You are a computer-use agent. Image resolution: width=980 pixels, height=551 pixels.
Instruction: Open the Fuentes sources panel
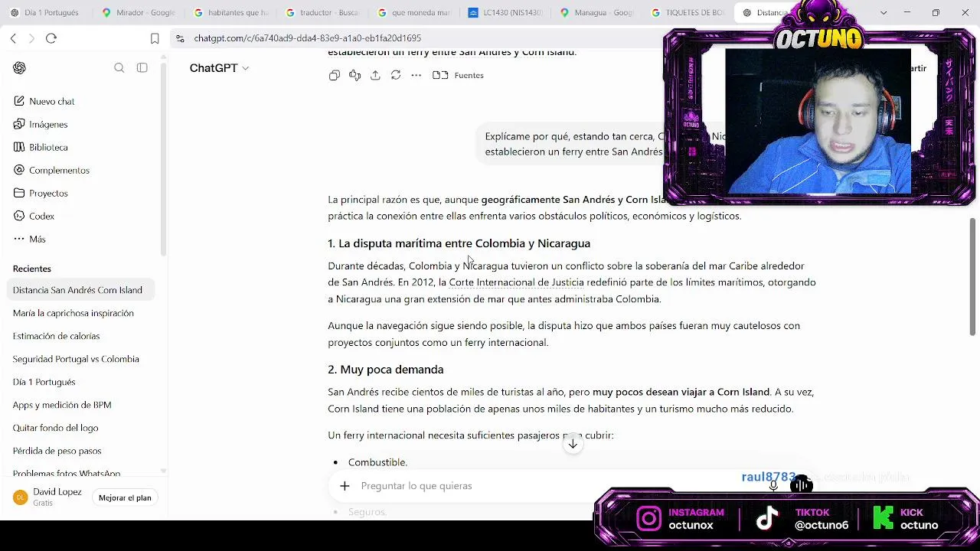[458, 75]
